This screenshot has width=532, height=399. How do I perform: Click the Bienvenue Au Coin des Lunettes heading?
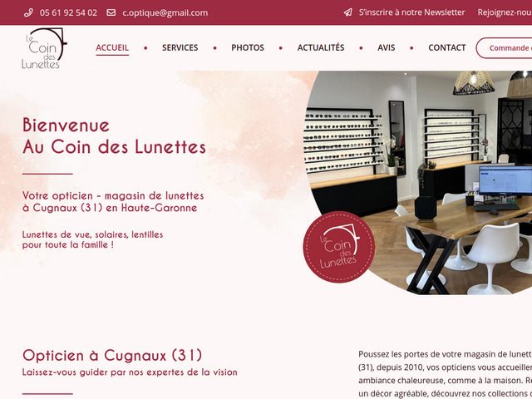coord(115,136)
